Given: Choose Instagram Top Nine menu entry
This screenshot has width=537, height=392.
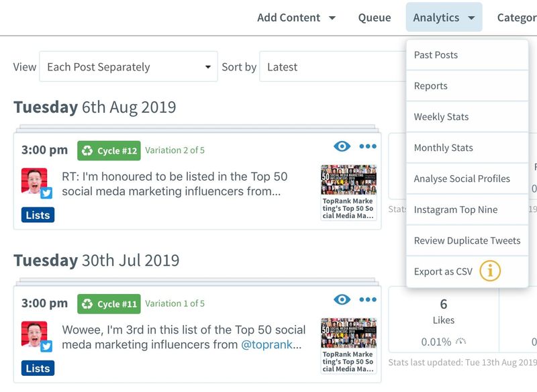Looking at the screenshot, I should [x=467, y=209].
